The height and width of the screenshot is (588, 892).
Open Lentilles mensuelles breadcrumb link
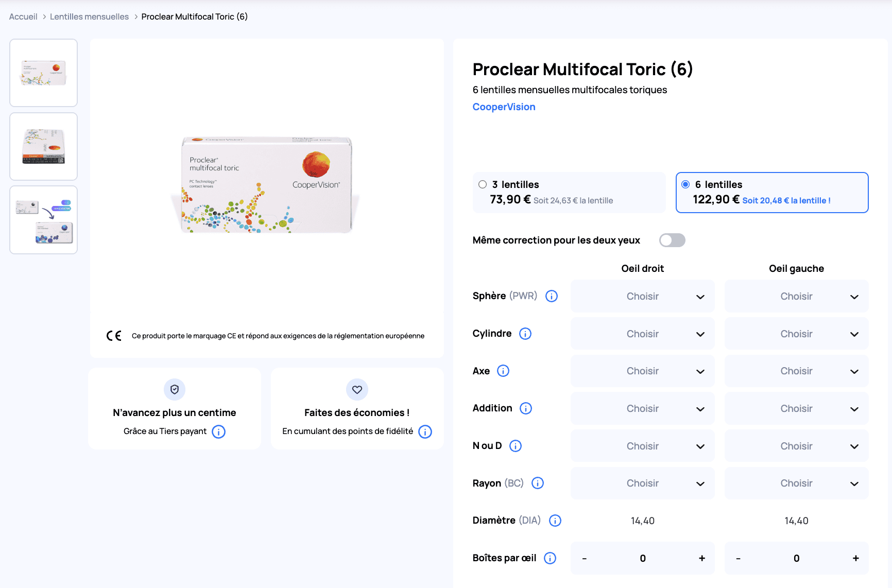tap(89, 16)
